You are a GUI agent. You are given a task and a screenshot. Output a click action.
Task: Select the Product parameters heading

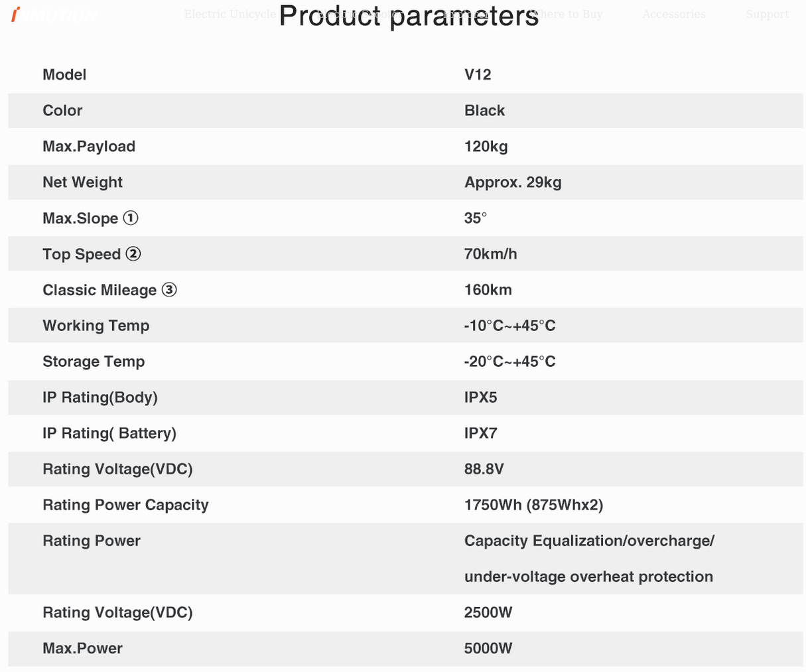[x=409, y=15]
